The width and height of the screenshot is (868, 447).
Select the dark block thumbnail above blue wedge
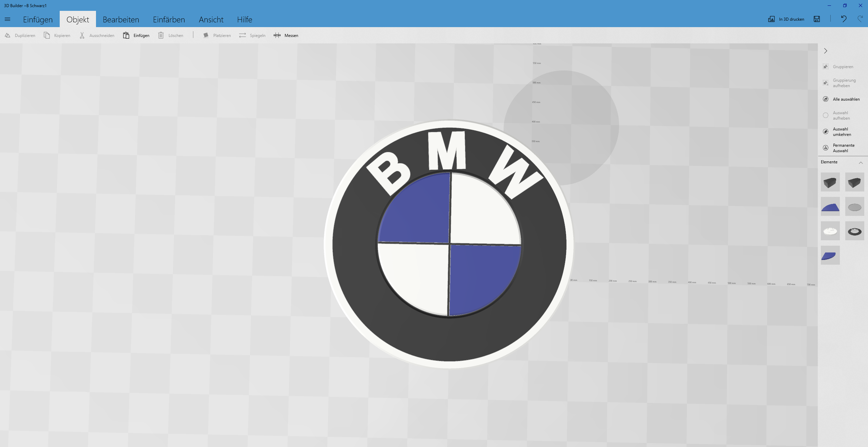[830, 182]
